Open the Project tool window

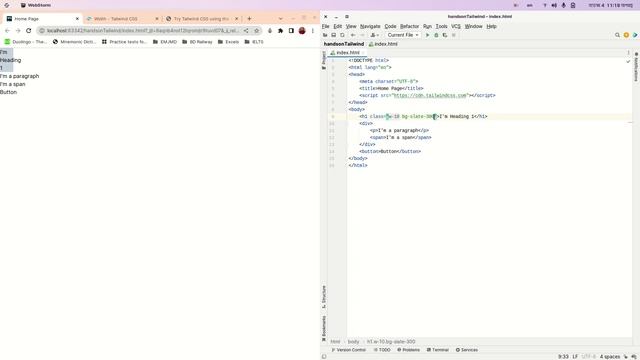pyautogui.click(x=324, y=60)
